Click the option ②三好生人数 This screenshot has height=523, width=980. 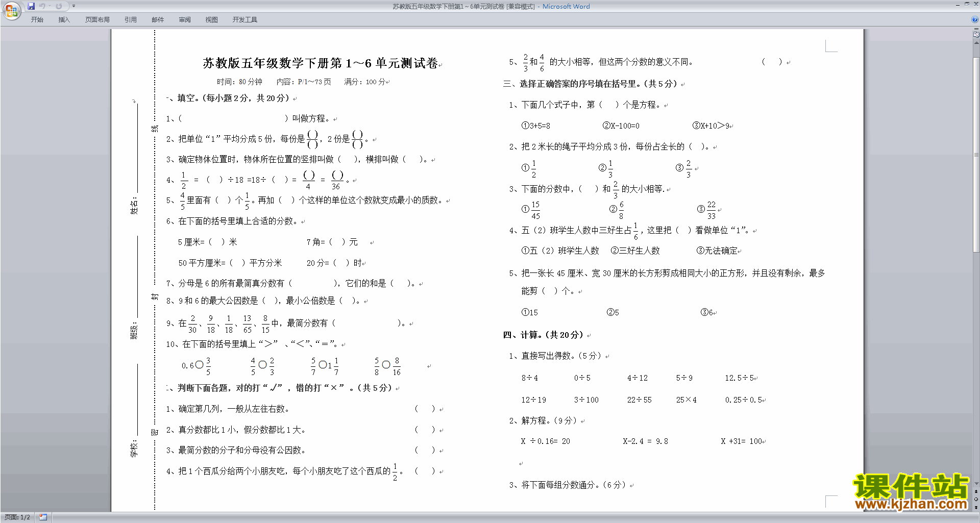coord(635,251)
